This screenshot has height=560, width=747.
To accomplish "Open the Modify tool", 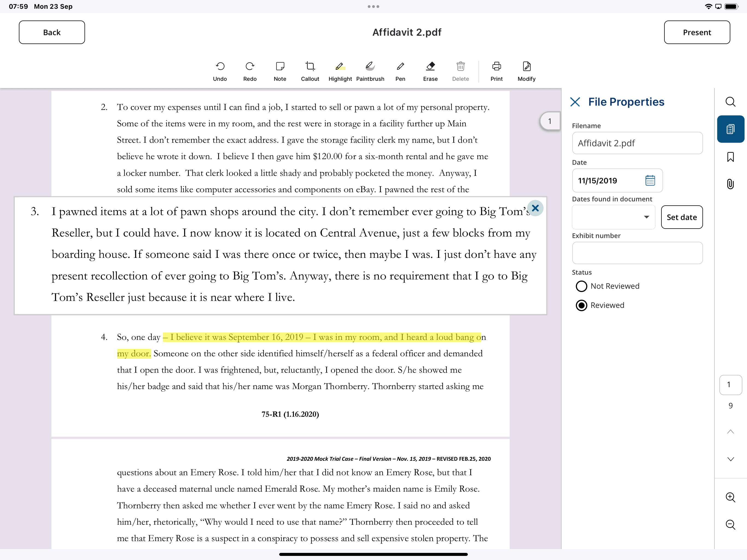I will (x=526, y=71).
